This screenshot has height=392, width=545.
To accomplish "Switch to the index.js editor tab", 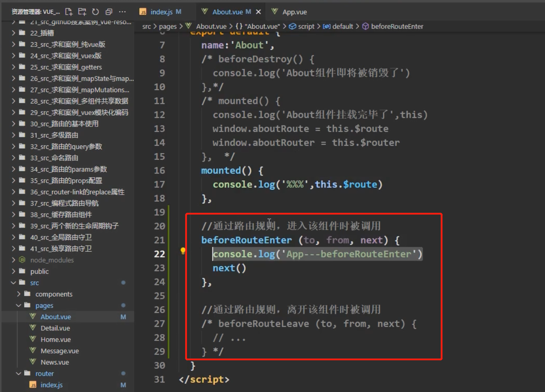I will tap(161, 12).
